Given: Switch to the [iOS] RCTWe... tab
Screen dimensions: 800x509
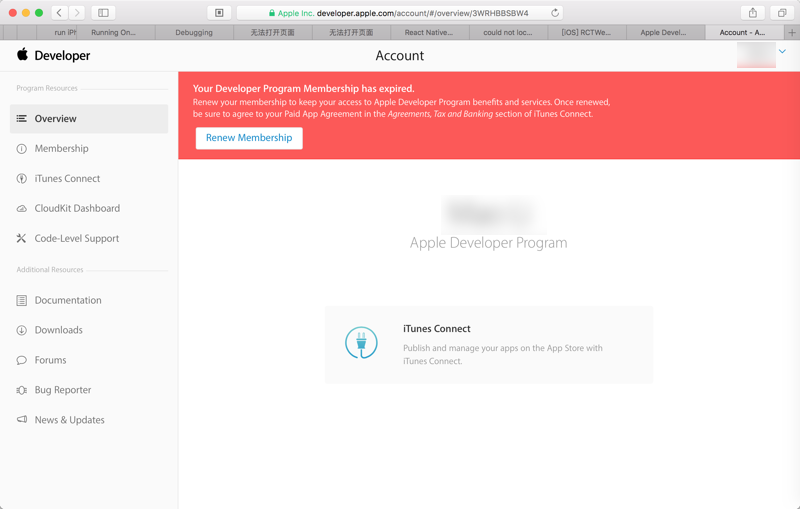Looking at the screenshot, I should point(586,33).
